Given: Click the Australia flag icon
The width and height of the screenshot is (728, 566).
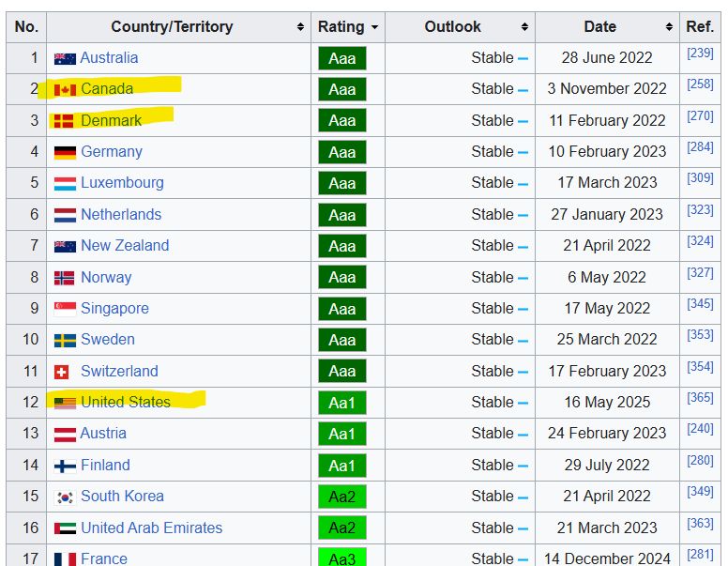Looking at the screenshot, I should click(65, 59).
